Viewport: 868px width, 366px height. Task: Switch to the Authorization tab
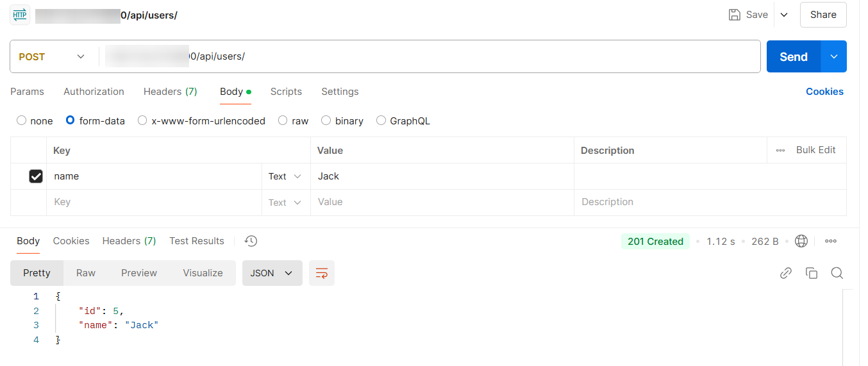click(x=94, y=92)
